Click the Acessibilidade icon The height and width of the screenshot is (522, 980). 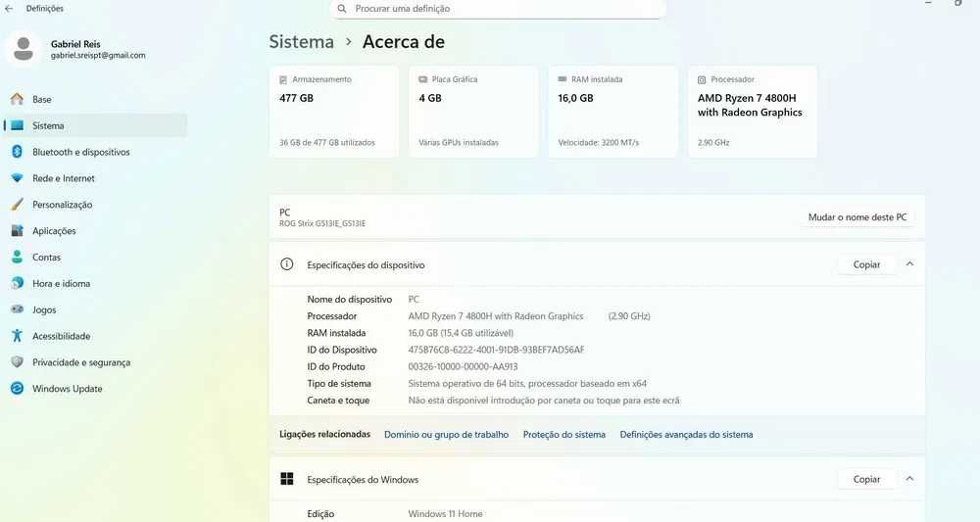pos(17,336)
